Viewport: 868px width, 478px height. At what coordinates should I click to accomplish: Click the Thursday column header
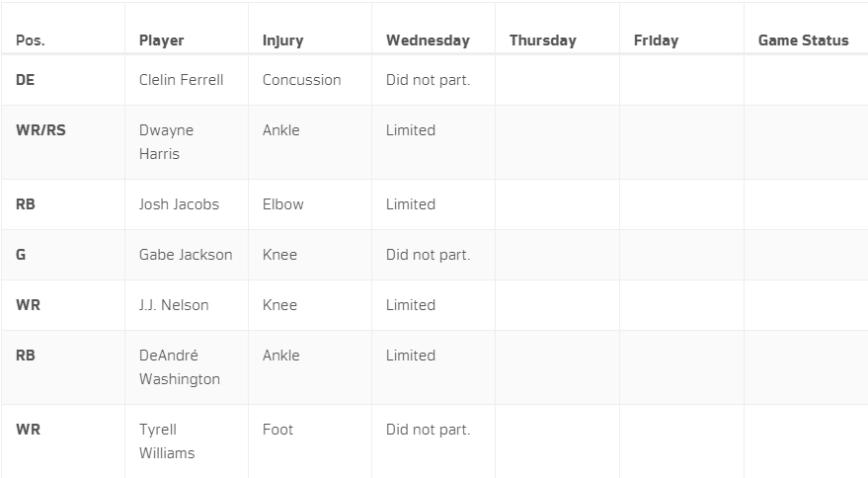pos(542,40)
